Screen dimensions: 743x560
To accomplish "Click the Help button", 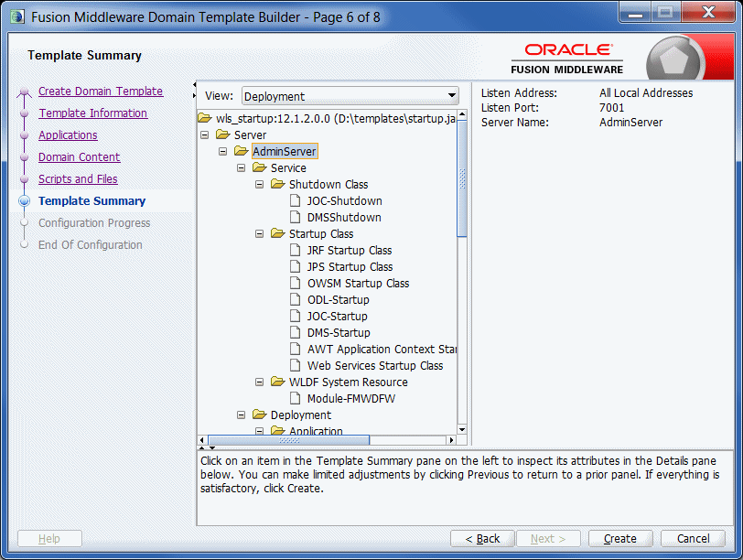I will 49,539.
